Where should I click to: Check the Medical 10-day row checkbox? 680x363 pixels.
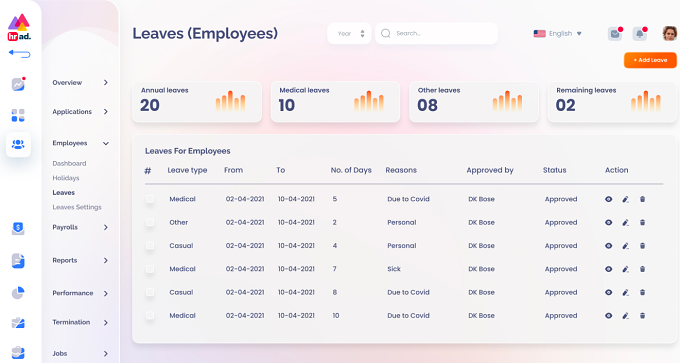point(150,315)
